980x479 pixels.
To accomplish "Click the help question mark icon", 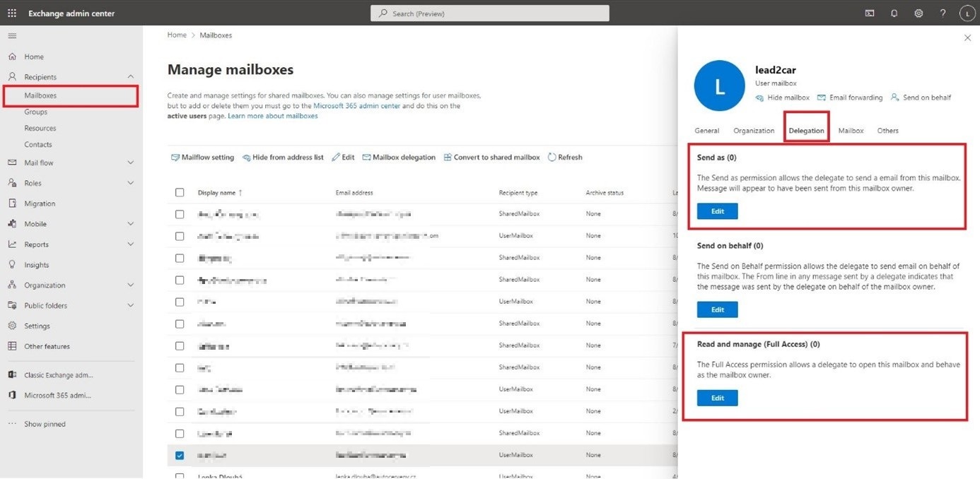I will [x=943, y=13].
